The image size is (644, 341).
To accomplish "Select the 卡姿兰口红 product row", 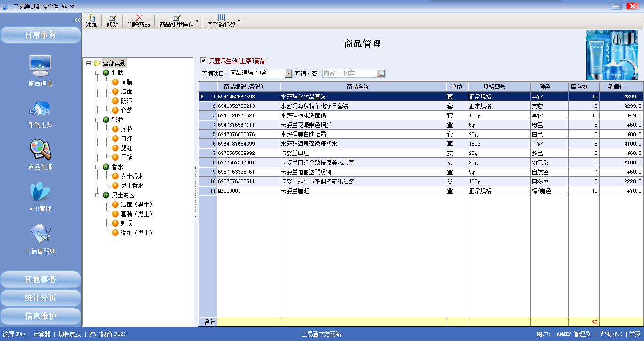I will (330, 153).
